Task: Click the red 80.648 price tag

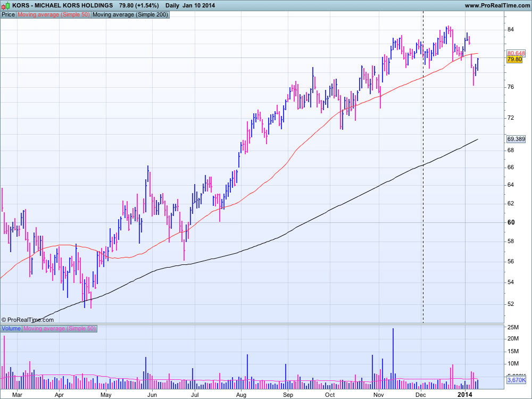Action: 516,53
